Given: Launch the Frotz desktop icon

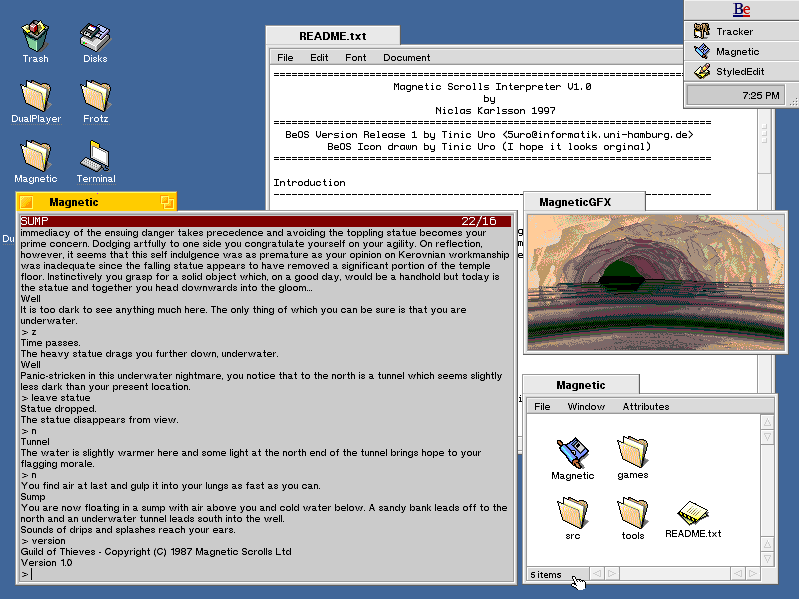Looking at the screenshot, I should click(95, 96).
